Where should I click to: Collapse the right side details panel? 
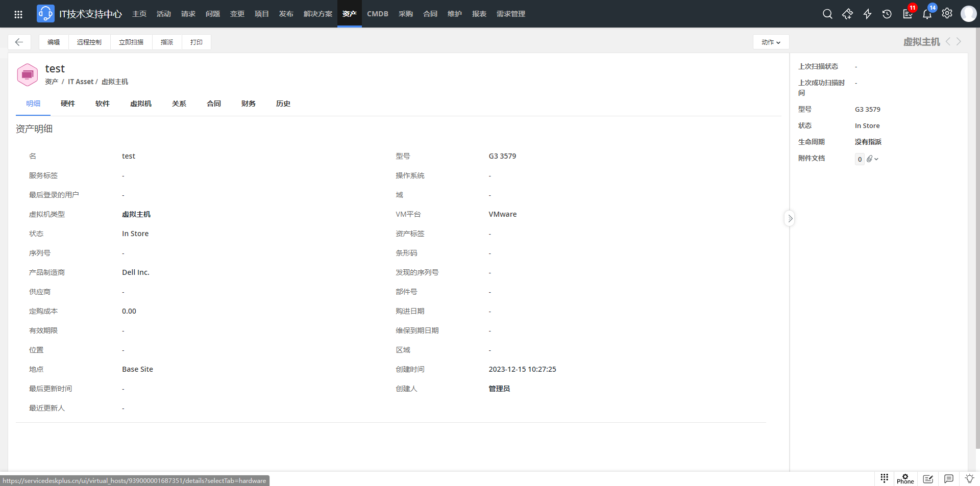pyautogui.click(x=790, y=219)
